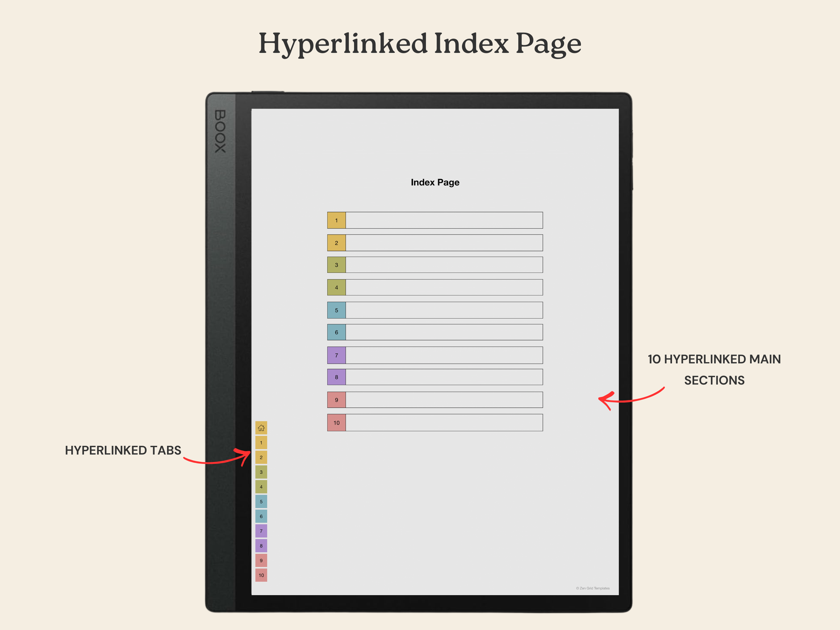Click red index box number 10
The height and width of the screenshot is (630, 840).
336,423
